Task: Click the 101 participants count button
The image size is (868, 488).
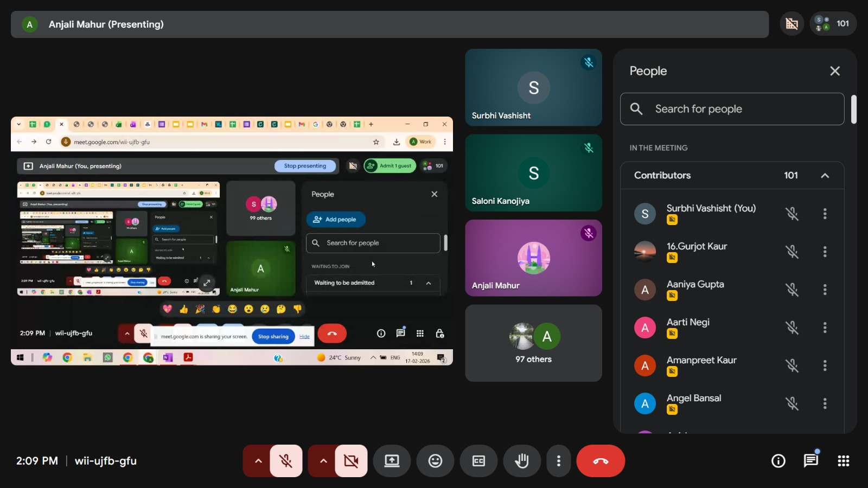Action: click(833, 24)
